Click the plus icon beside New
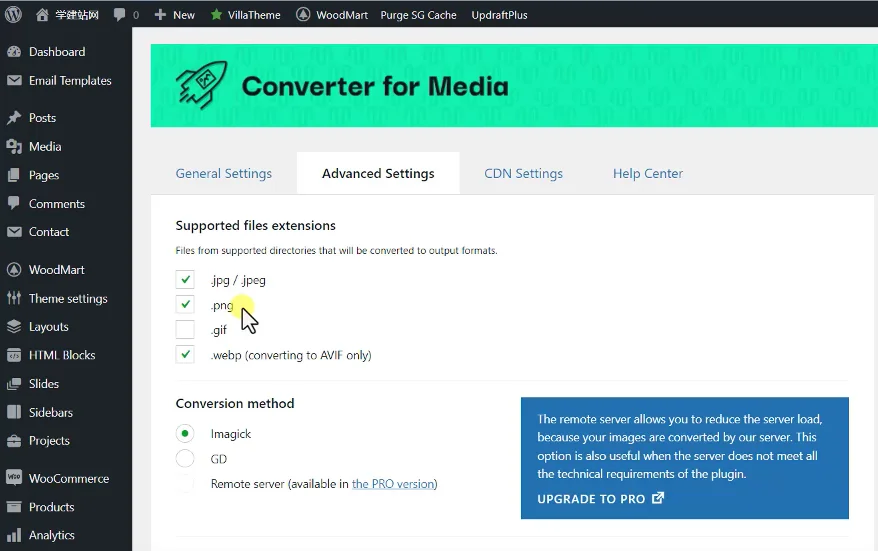Screen dimensions: 878x551 [x=160, y=15]
